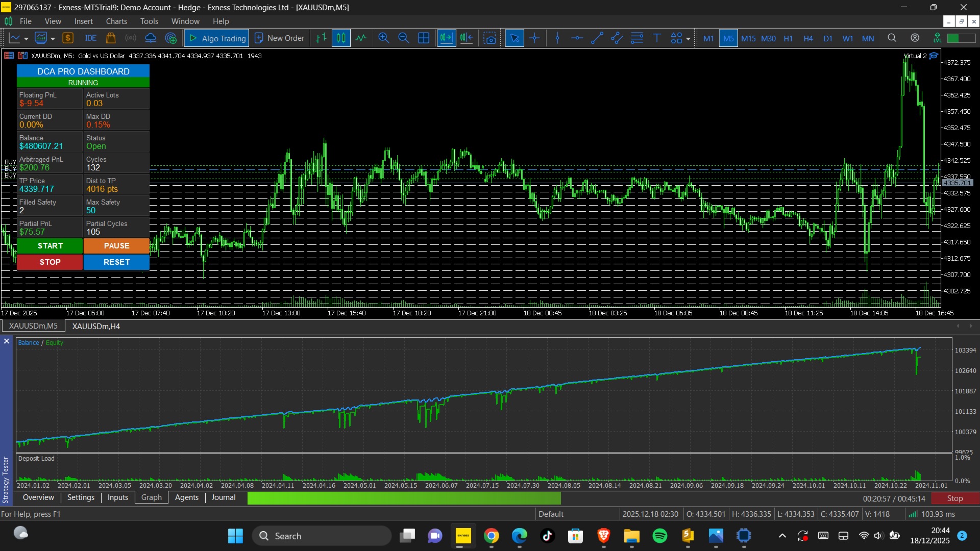Open the shapes objects dropdown arrow
980x551 pixels.
click(688, 39)
